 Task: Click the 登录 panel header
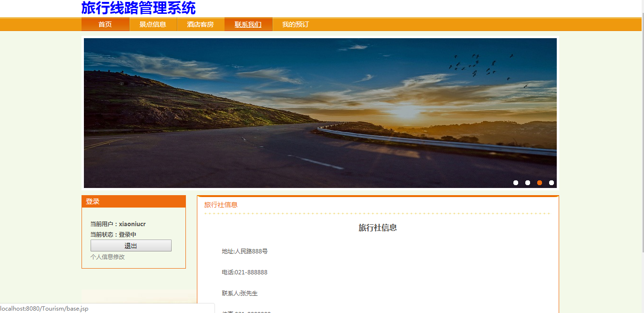pos(133,201)
